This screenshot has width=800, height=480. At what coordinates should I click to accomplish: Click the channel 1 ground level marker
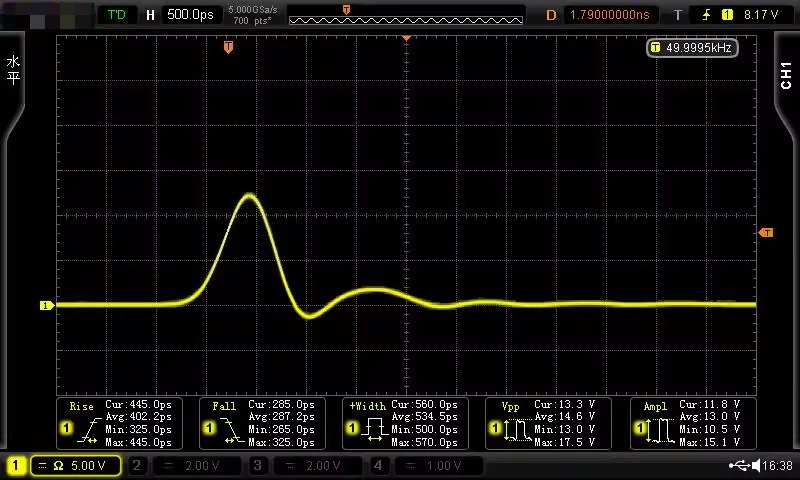pos(46,306)
